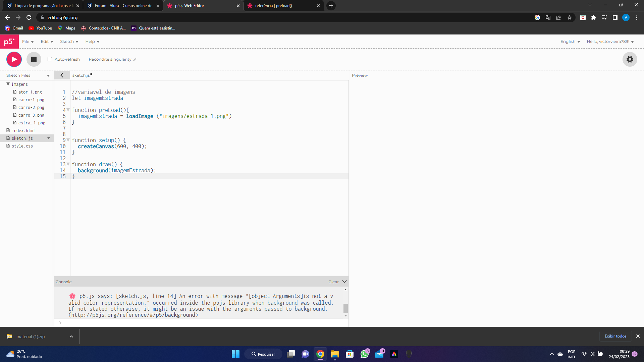
Task: Open the browser share icon
Action: (x=559, y=17)
